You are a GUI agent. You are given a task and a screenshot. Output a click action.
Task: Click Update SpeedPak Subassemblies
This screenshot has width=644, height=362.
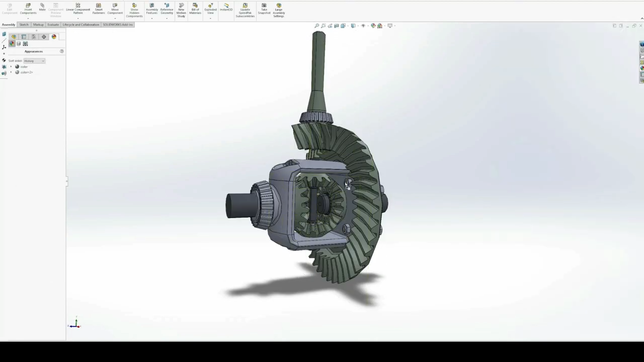pos(245,10)
